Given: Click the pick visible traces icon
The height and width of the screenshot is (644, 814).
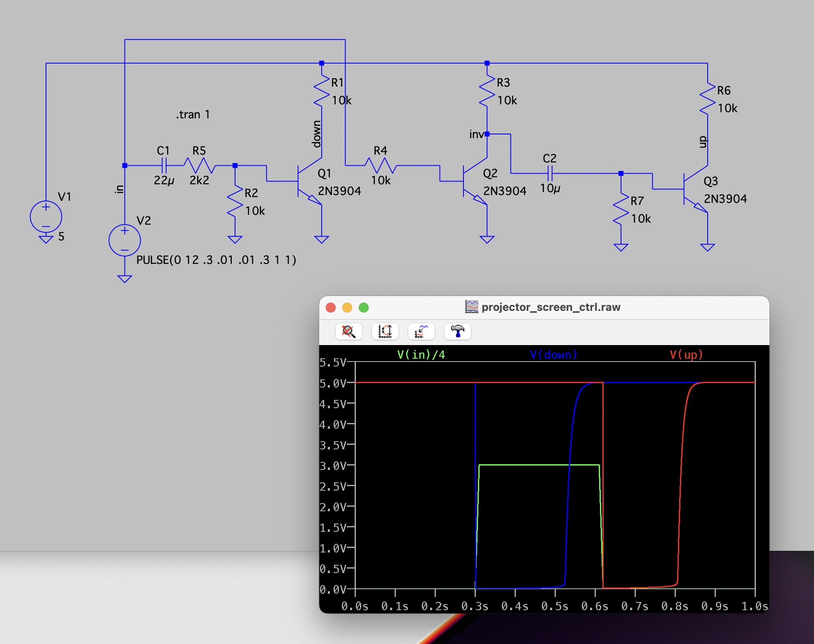Looking at the screenshot, I should (x=421, y=331).
